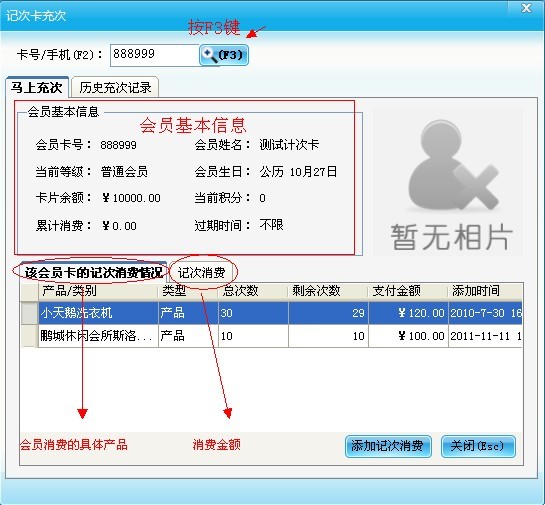Click the 类型 column header
The width and height of the screenshot is (545, 505).
[x=188, y=291]
